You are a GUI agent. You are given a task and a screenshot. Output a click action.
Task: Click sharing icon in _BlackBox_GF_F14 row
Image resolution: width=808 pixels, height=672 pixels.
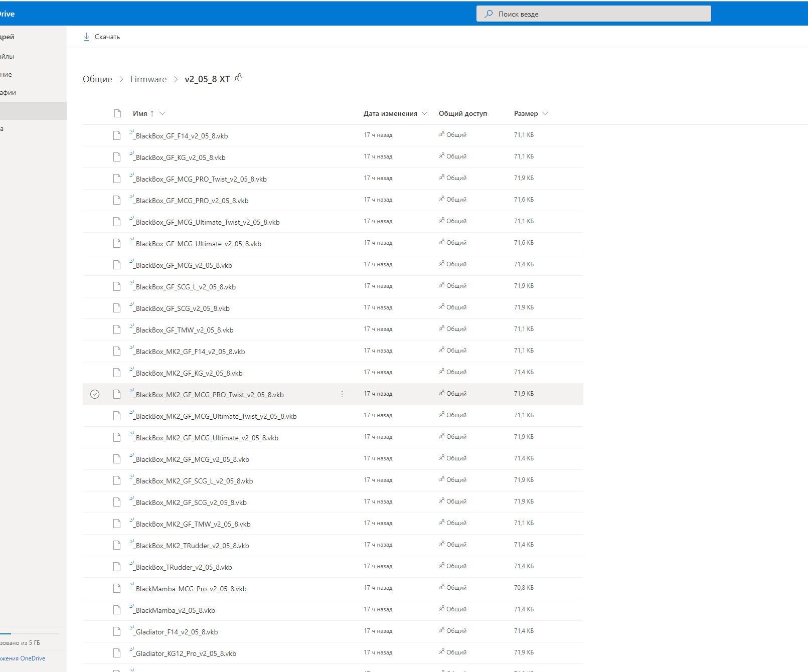click(442, 134)
